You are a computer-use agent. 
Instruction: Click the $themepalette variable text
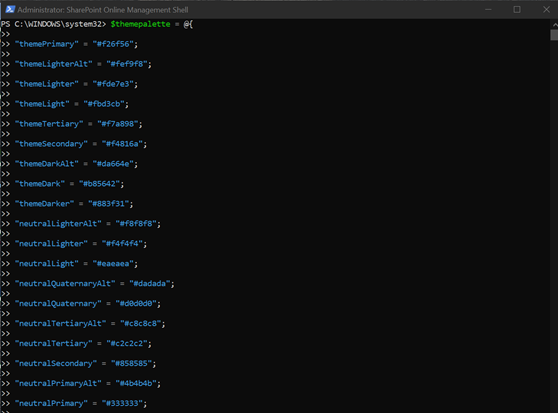pos(140,24)
